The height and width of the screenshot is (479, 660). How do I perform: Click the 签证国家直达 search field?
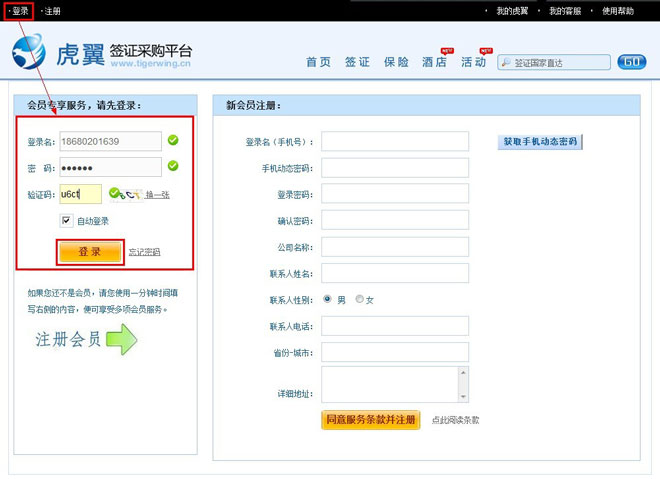tap(554, 62)
